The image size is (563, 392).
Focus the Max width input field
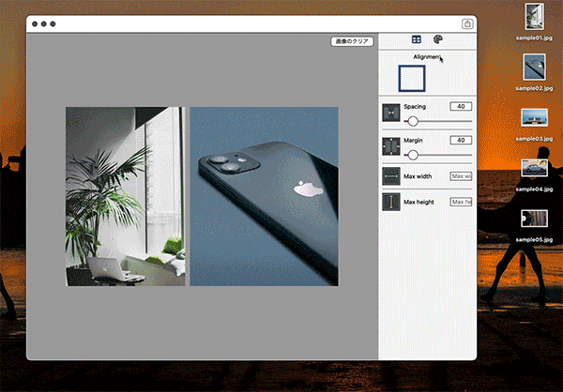[x=461, y=176]
